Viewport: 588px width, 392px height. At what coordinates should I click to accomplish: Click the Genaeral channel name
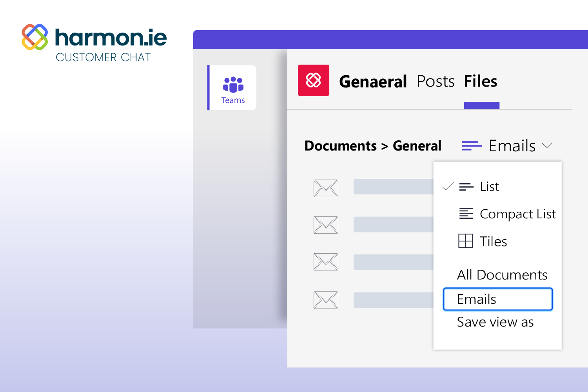[x=373, y=82]
